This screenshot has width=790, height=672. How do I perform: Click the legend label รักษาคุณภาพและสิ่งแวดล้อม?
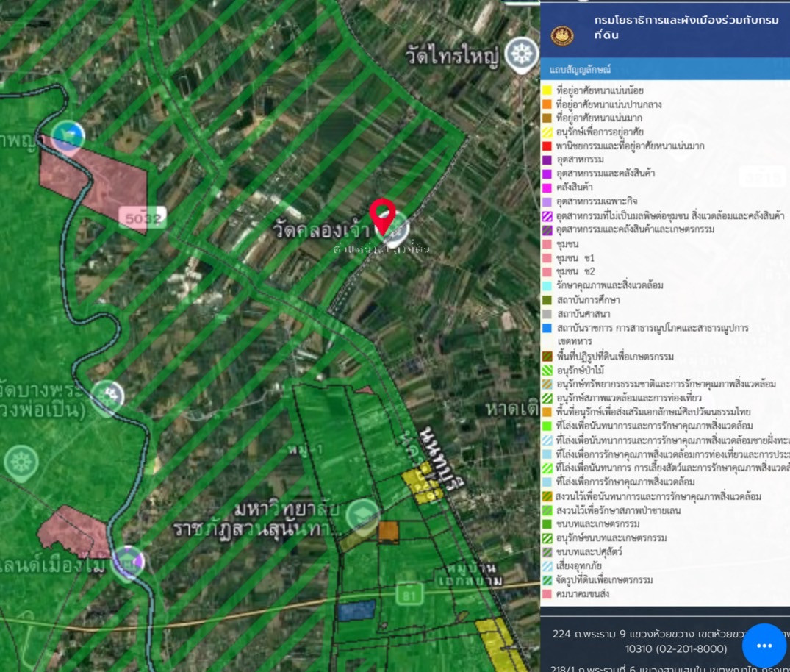(x=610, y=285)
